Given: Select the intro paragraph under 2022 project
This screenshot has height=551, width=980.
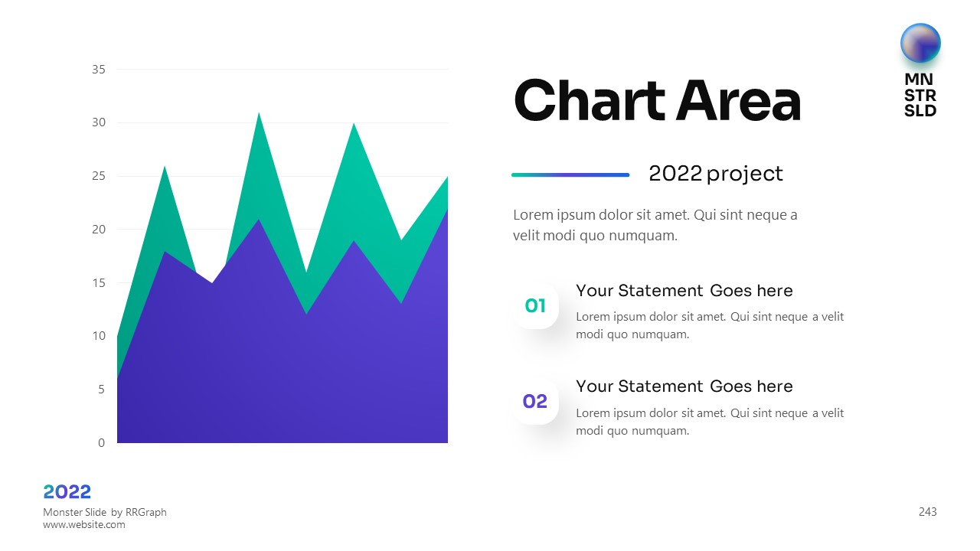Looking at the screenshot, I should point(655,225).
